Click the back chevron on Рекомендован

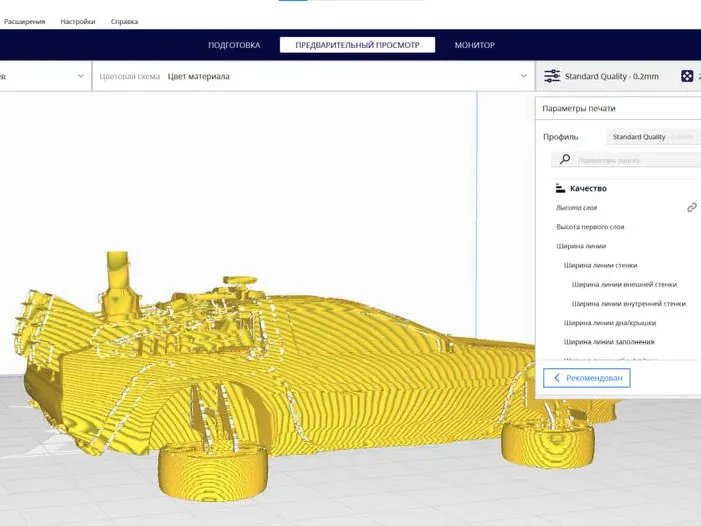(x=557, y=378)
